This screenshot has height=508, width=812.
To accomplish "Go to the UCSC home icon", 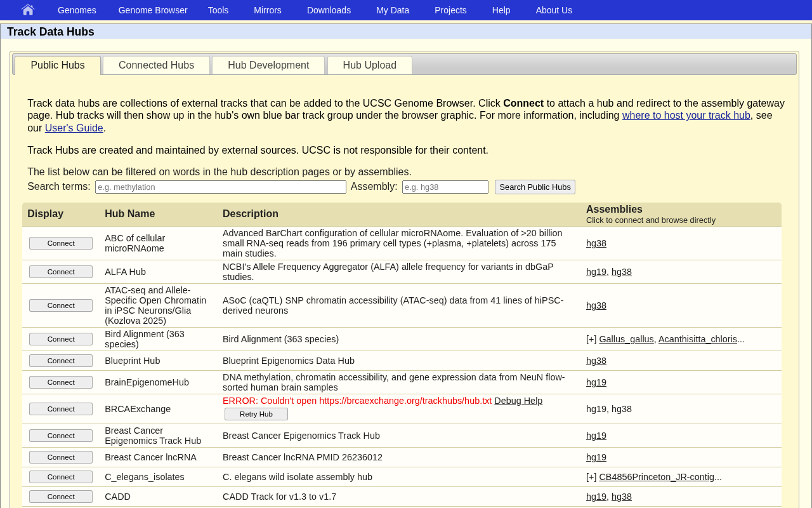I will point(28,10).
